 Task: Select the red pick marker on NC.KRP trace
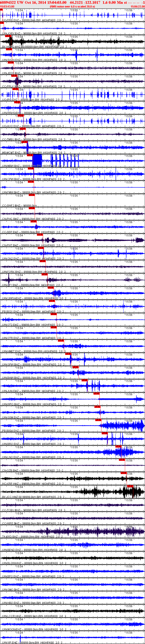124,473
